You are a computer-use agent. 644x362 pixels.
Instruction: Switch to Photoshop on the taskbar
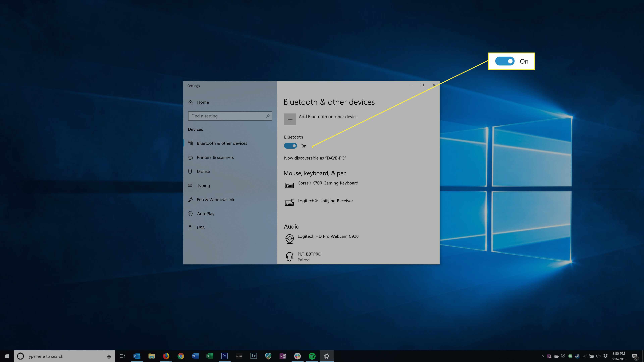pos(225,356)
